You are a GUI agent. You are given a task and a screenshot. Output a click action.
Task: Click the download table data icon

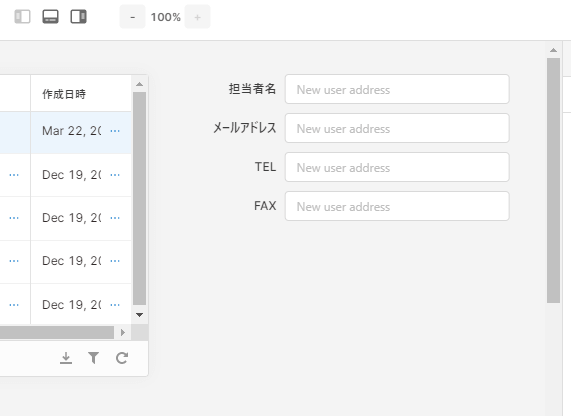tap(66, 358)
